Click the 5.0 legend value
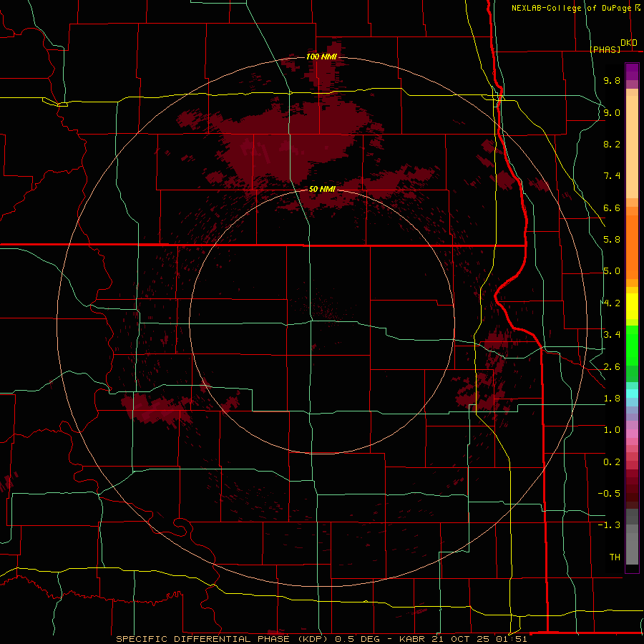Screen dimensions: 644x644 (612, 271)
